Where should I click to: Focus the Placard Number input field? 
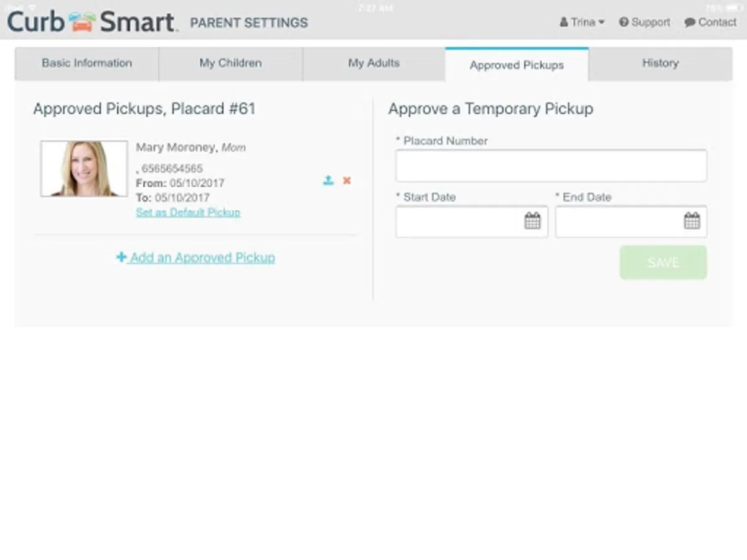(551, 166)
